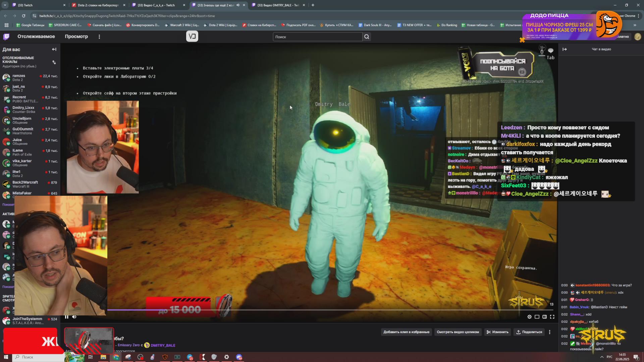Open video player settings gear
644x362 pixels.
[529, 317]
